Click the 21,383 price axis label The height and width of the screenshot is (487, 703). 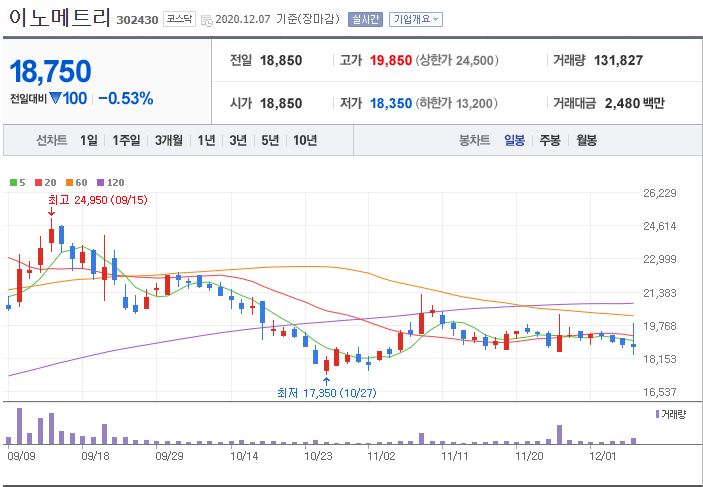(x=660, y=293)
